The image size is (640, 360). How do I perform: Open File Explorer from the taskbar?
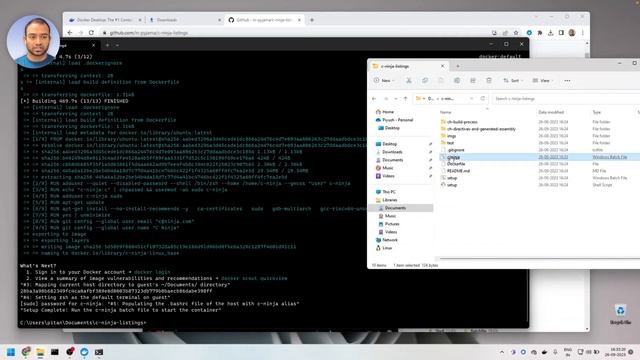tap(40, 352)
